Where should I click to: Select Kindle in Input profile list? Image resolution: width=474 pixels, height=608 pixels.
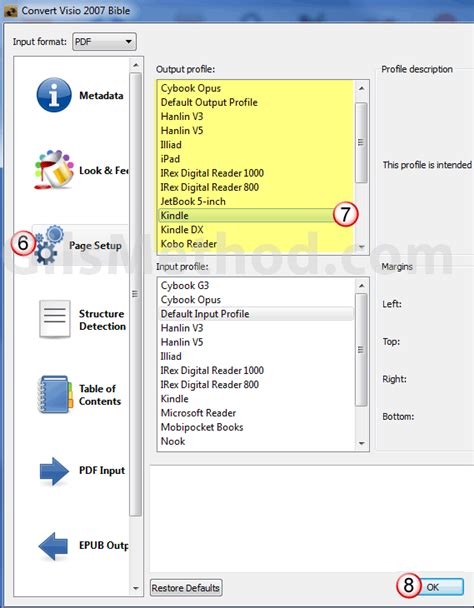click(x=256, y=399)
